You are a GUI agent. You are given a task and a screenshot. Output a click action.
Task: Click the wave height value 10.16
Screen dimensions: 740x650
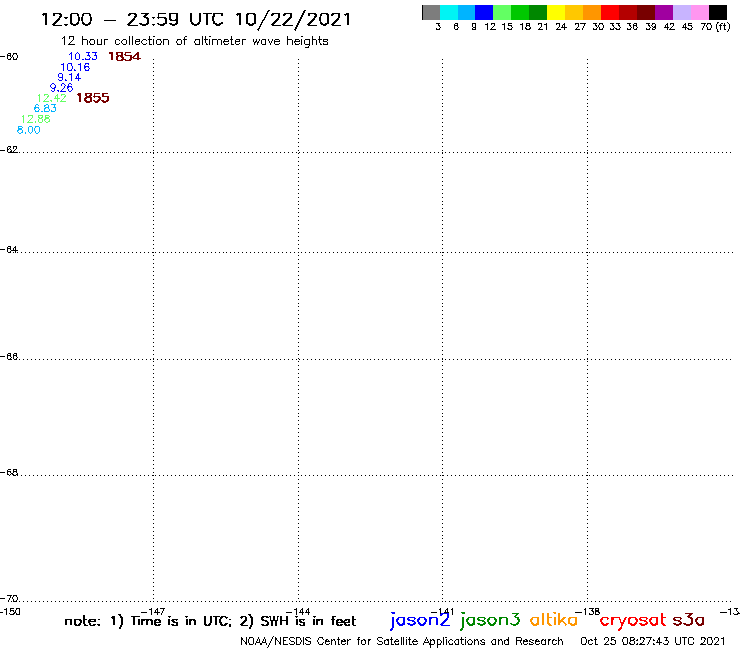click(75, 67)
